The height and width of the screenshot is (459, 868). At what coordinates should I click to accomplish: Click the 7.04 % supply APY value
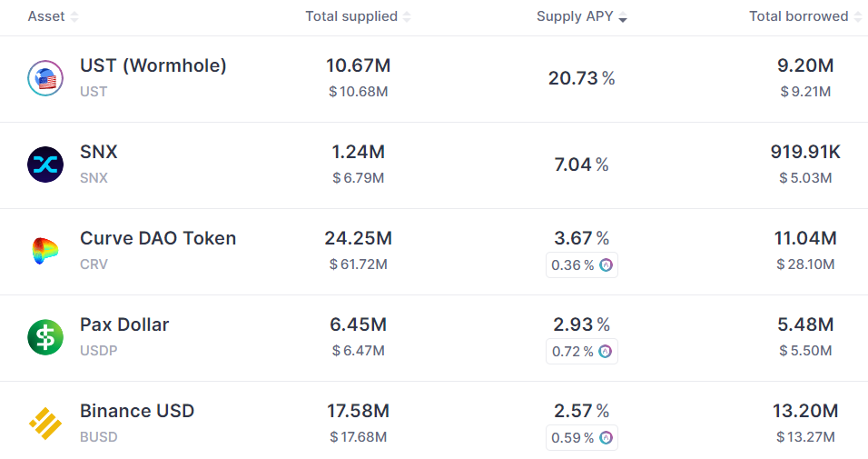click(x=582, y=165)
